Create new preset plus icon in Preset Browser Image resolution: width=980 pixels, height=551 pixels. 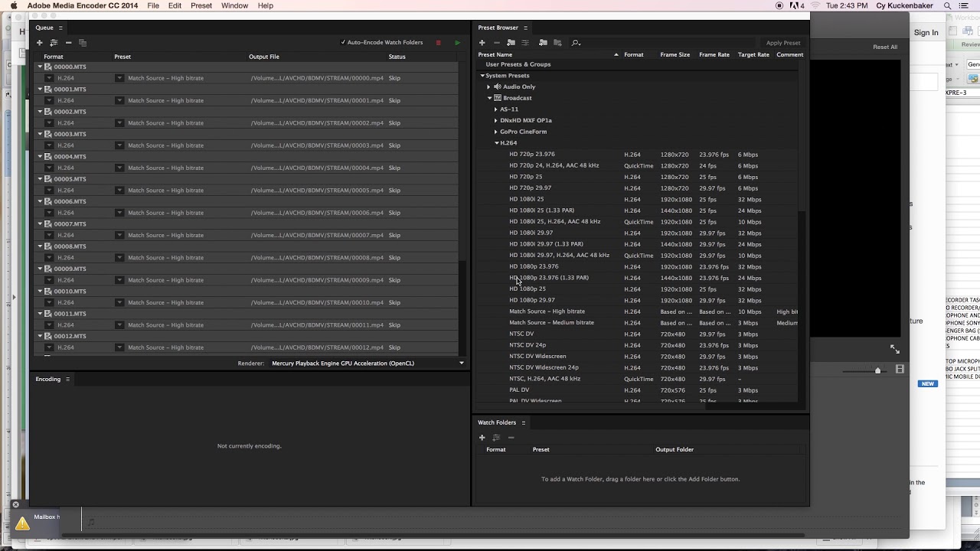tap(482, 43)
